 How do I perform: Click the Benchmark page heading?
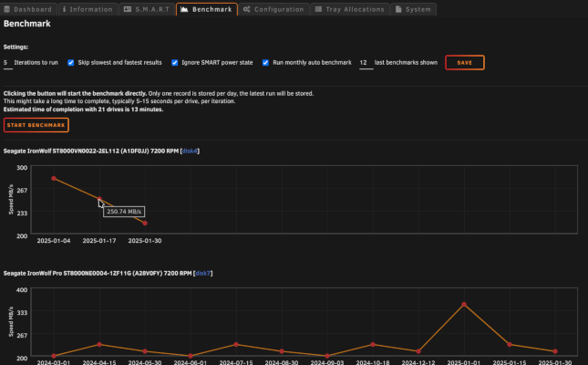click(27, 24)
